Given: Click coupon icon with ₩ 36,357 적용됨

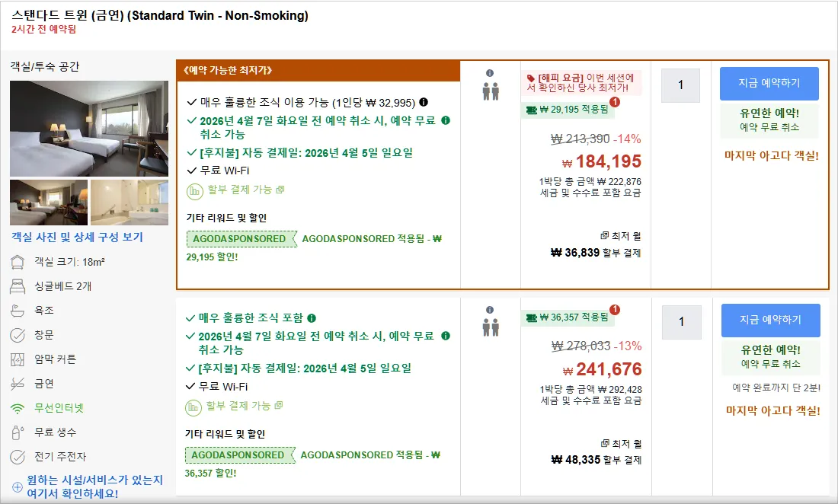Looking at the screenshot, I should (531, 317).
